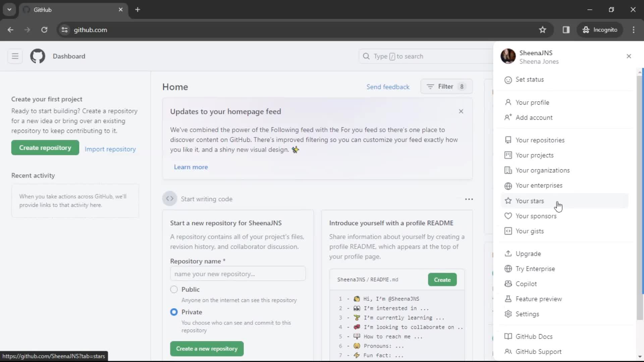
Task: Expand the hamburger menu icon
Action: pos(15,56)
